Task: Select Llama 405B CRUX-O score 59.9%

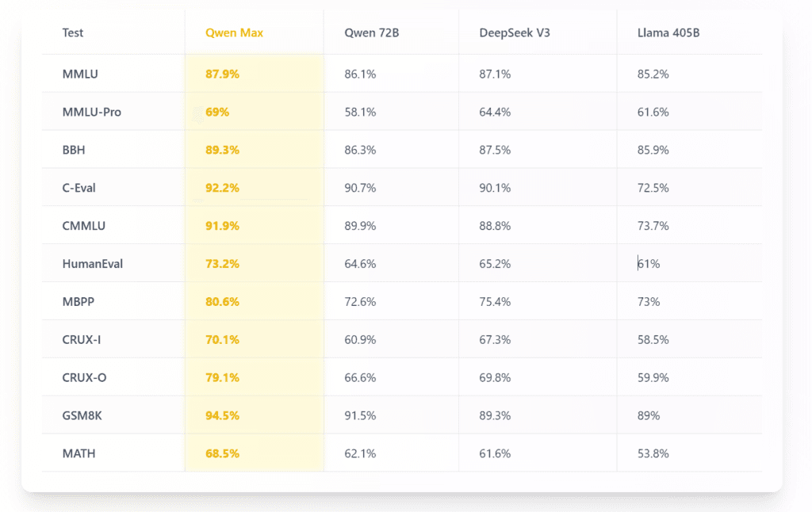Action: [653, 377]
